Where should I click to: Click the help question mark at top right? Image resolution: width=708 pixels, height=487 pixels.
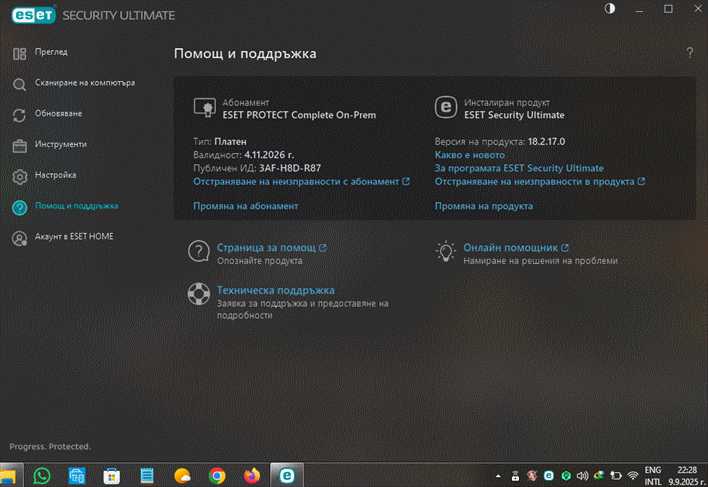click(689, 53)
